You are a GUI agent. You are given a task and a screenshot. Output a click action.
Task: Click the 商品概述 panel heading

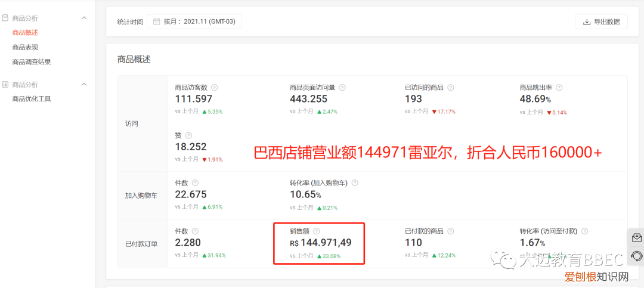(x=134, y=60)
